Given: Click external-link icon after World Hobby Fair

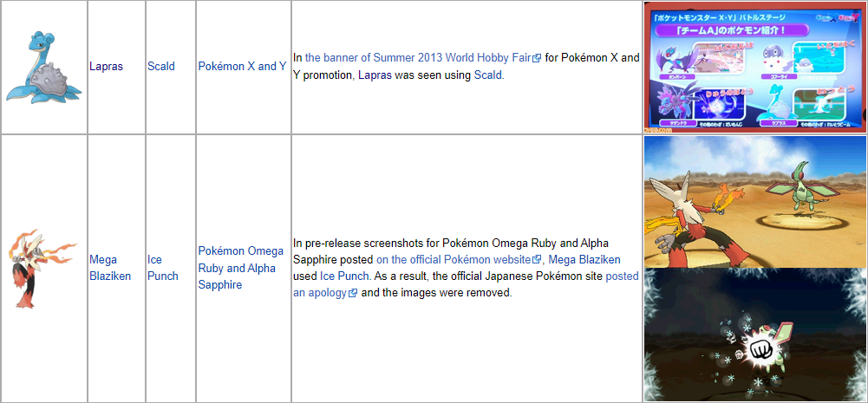Looking at the screenshot, I should pos(538,59).
